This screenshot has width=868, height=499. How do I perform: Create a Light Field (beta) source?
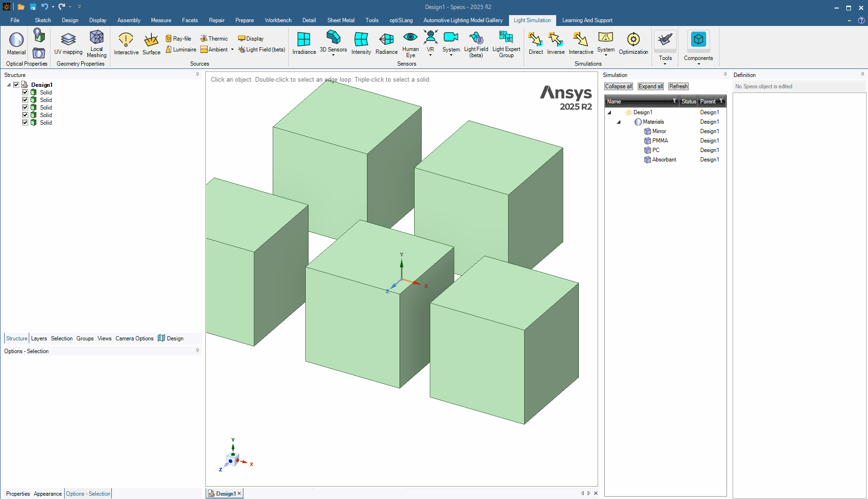point(262,50)
